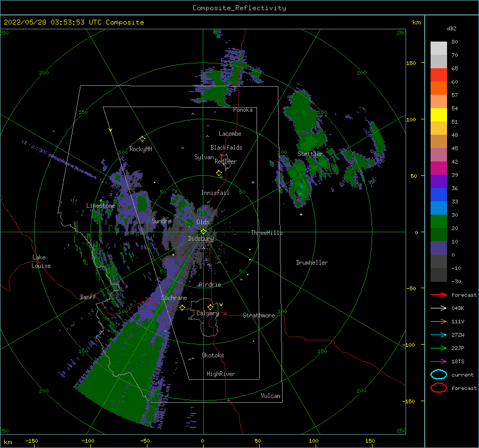
Task: Click the Drumheller label
Action: click(x=312, y=263)
